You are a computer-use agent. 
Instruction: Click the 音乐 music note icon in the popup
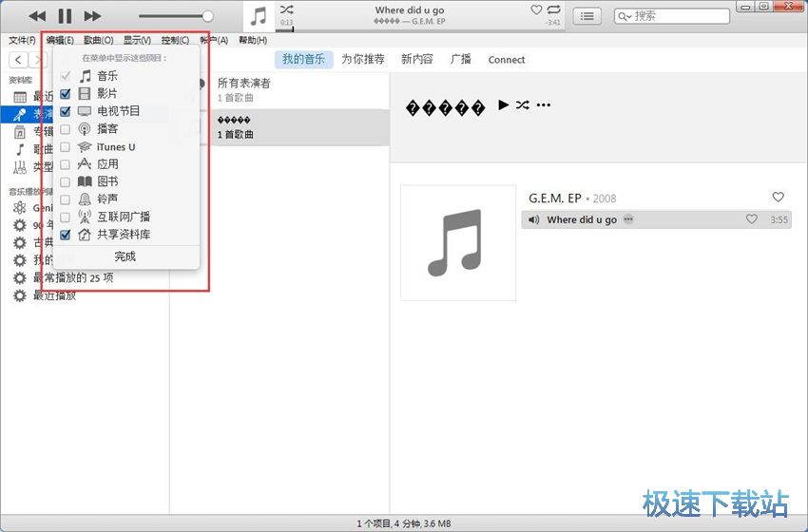point(85,76)
